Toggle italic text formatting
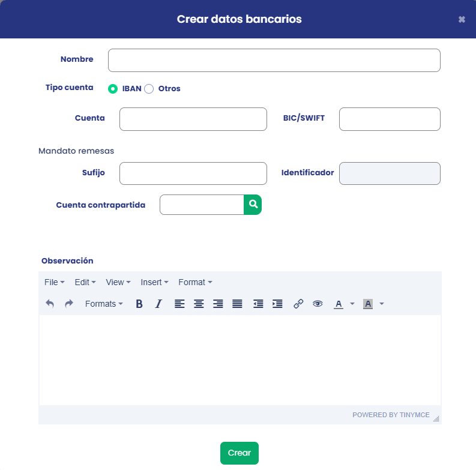The width and height of the screenshot is (476, 470). pos(158,304)
